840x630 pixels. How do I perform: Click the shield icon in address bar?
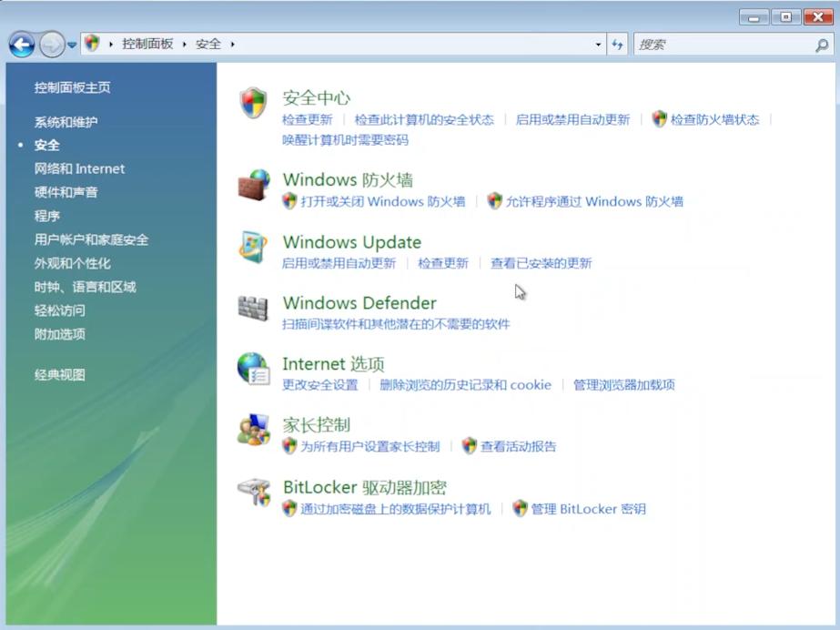(x=92, y=44)
